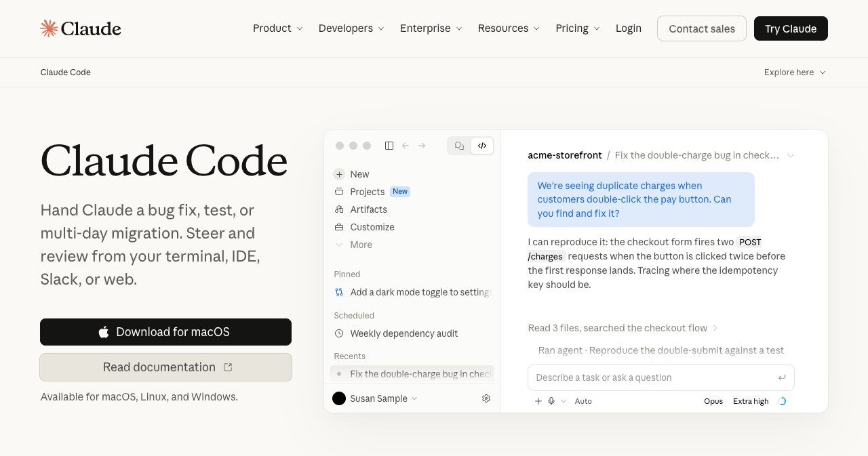Open Customize in the sidebar

(x=372, y=227)
